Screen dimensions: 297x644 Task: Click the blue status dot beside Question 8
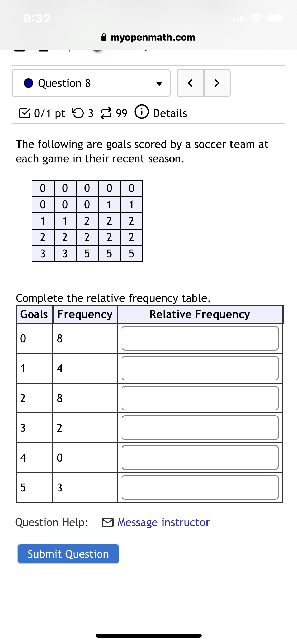tap(28, 83)
